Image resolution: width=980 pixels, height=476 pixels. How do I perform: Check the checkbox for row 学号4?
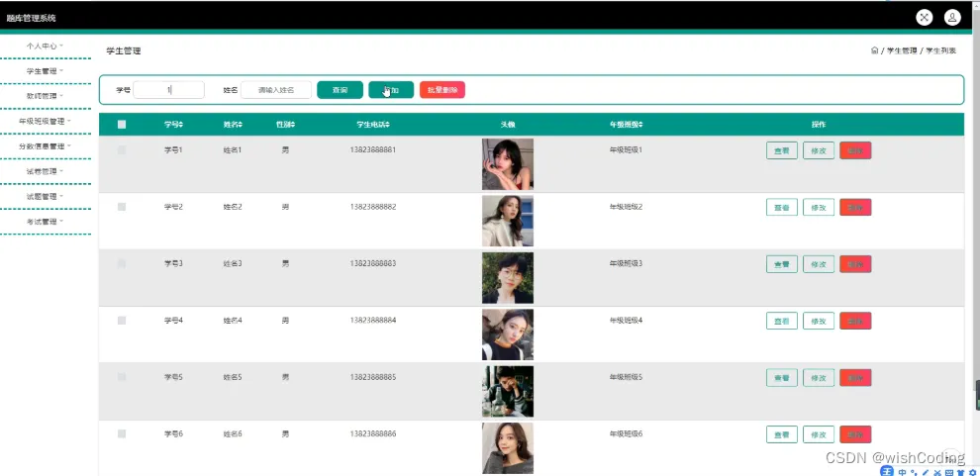121,321
